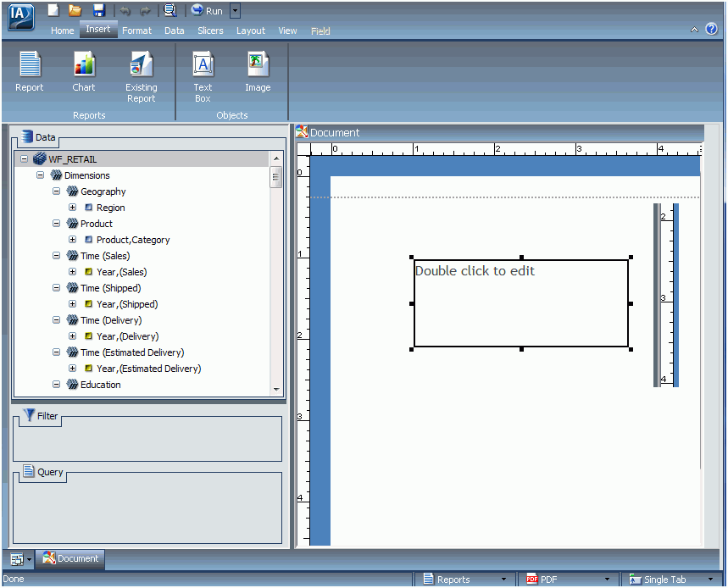Open the Slicers ribbon tab
The height and width of the screenshot is (588, 728).
click(x=210, y=31)
